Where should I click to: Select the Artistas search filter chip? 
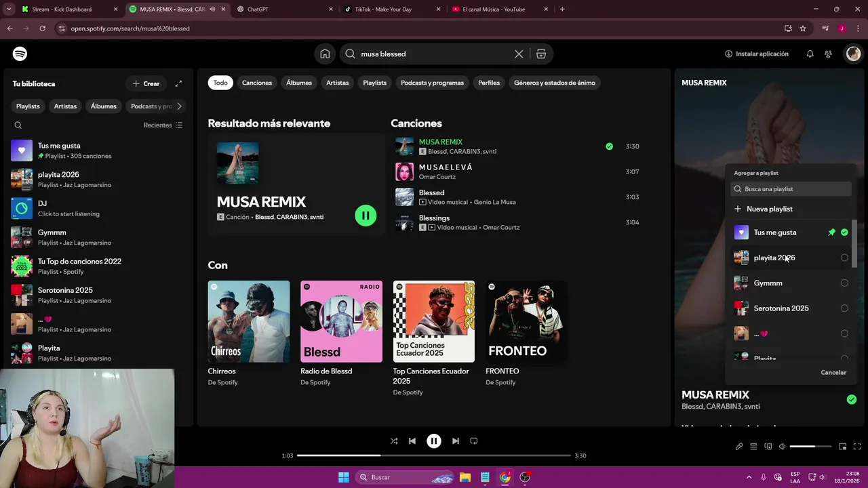point(337,83)
